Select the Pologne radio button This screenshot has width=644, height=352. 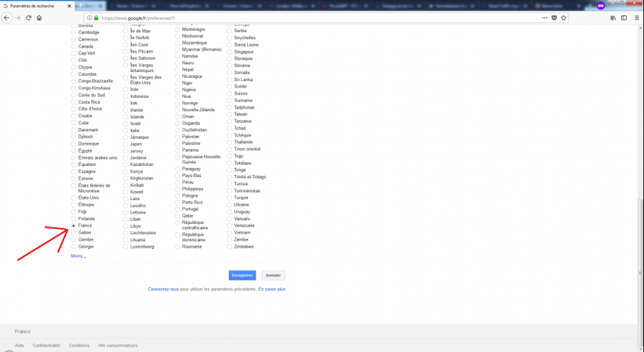[x=178, y=196]
